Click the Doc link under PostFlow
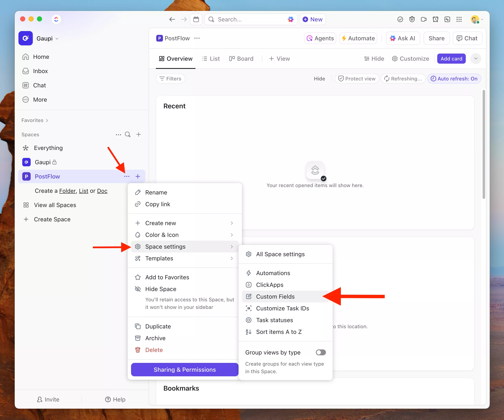The image size is (504, 420). pyautogui.click(x=102, y=191)
